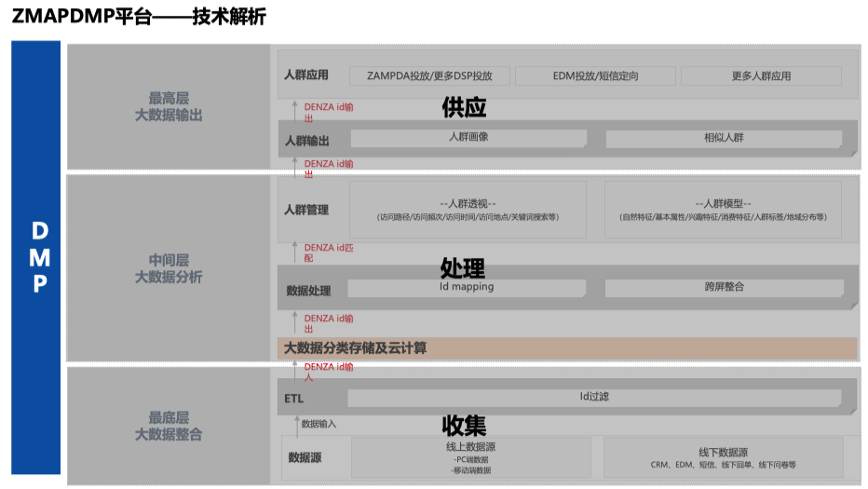Select the 数据处理 row label
This screenshot has width=868, height=489.
point(308,291)
